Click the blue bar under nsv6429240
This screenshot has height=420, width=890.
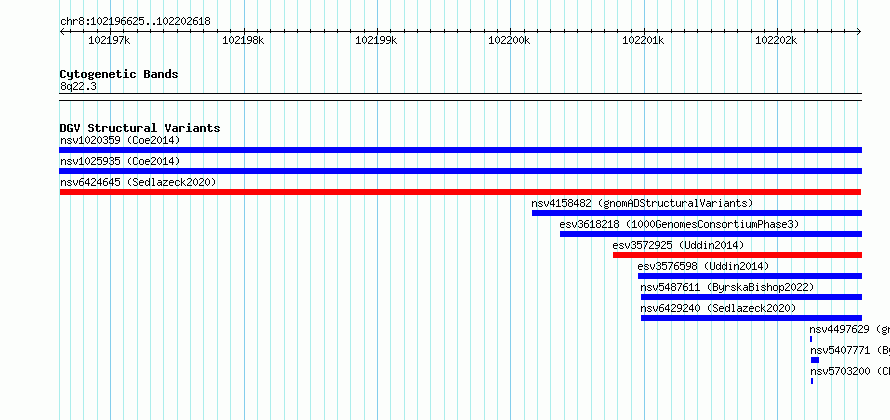click(752, 318)
